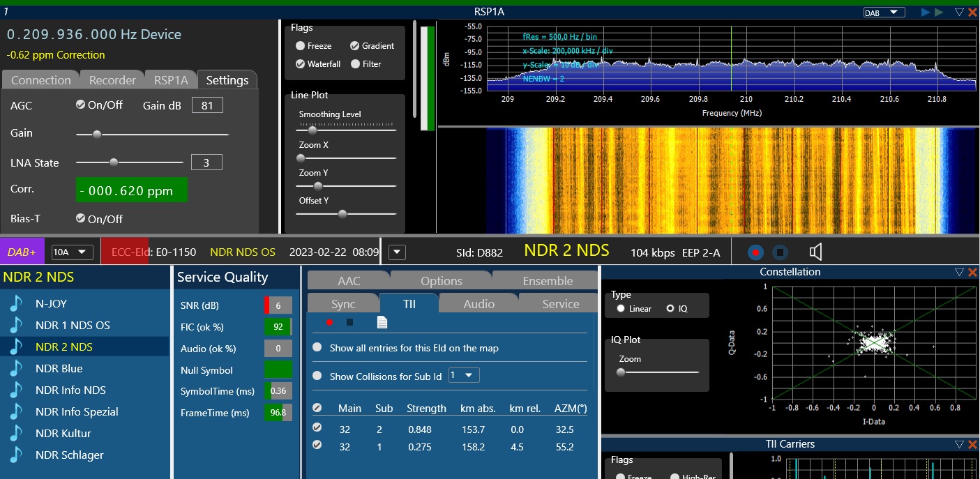
Task: Click the green play arrow in RSP1A title bar
Action: coord(939,12)
